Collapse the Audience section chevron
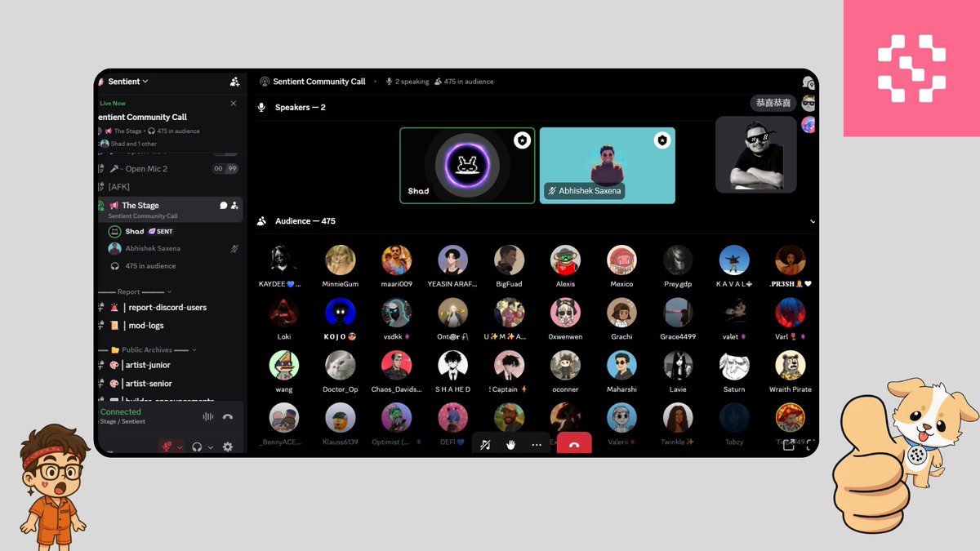 point(813,221)
